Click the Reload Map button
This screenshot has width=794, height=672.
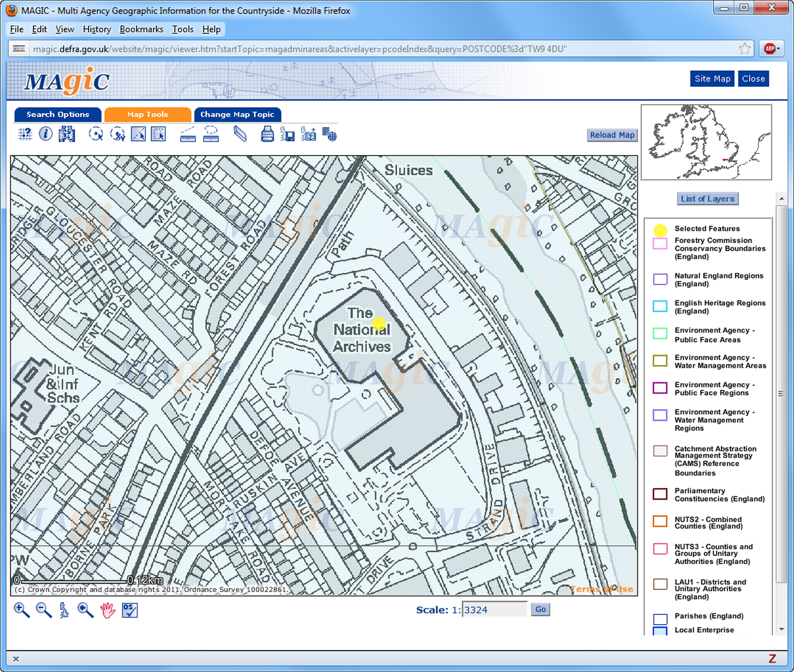(612, 135)
